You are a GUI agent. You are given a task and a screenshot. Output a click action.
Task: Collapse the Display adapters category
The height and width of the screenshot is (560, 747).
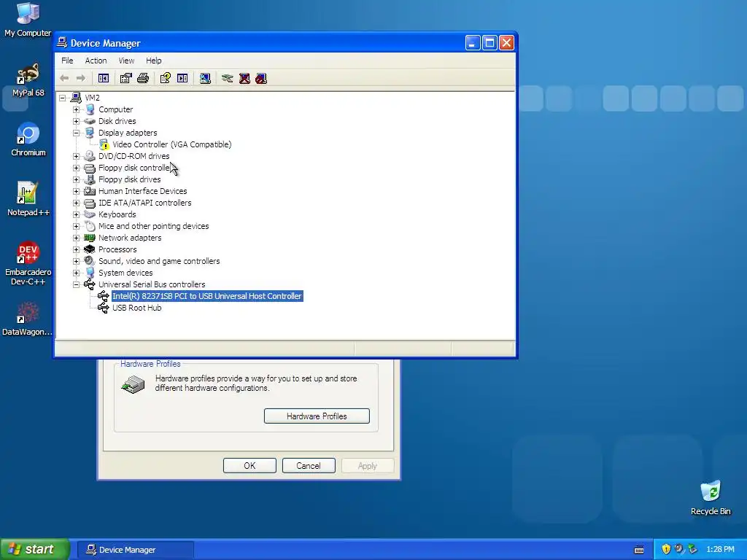(76, 133)
